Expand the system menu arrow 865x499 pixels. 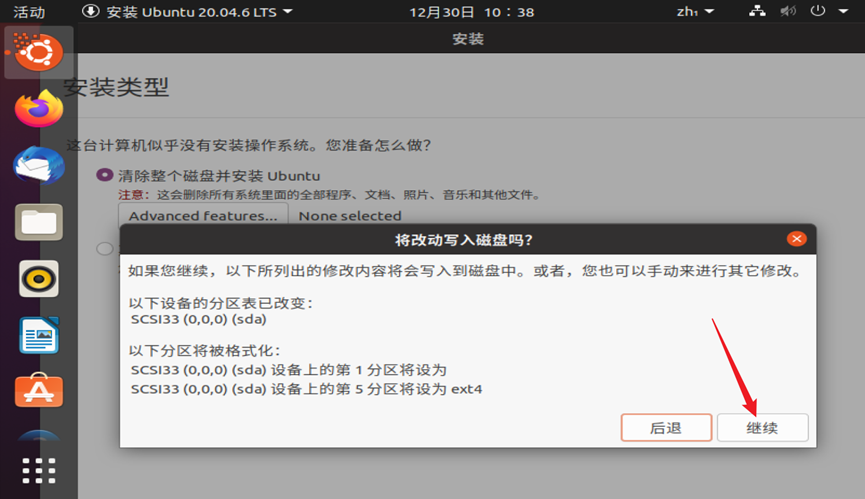[843, 11]
